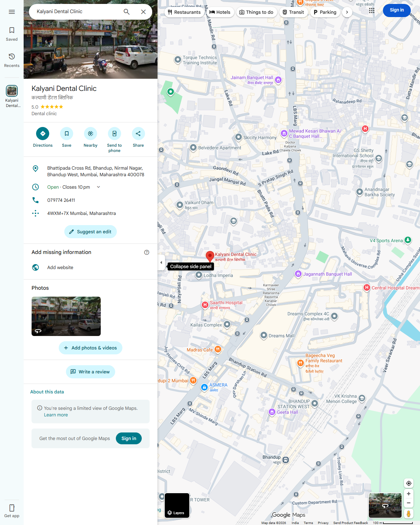Select the Parking filter chip

click(325, 12)
